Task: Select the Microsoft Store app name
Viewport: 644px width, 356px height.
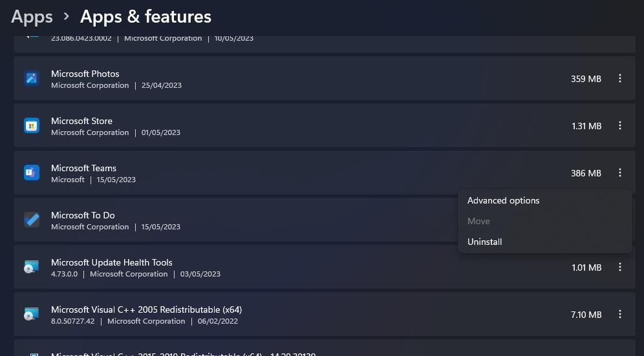Action: click(81, 121)
